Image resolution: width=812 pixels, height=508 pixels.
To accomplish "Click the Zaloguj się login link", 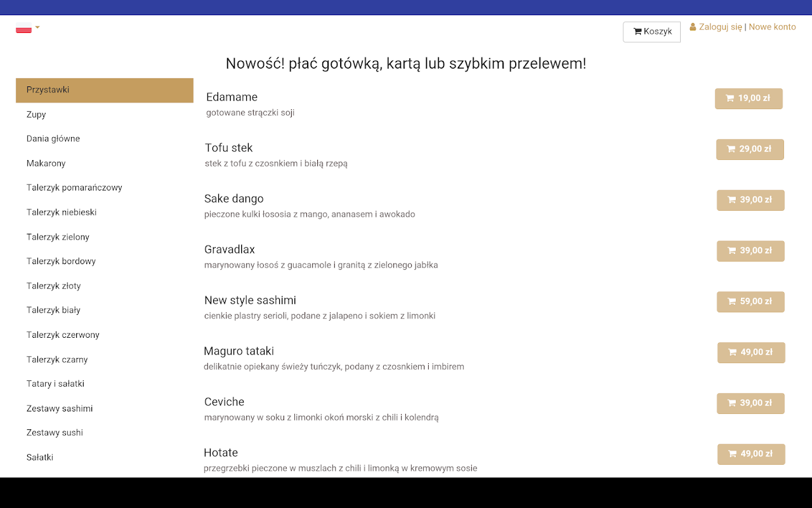I will pyautogui.click(x=721, y=27).
